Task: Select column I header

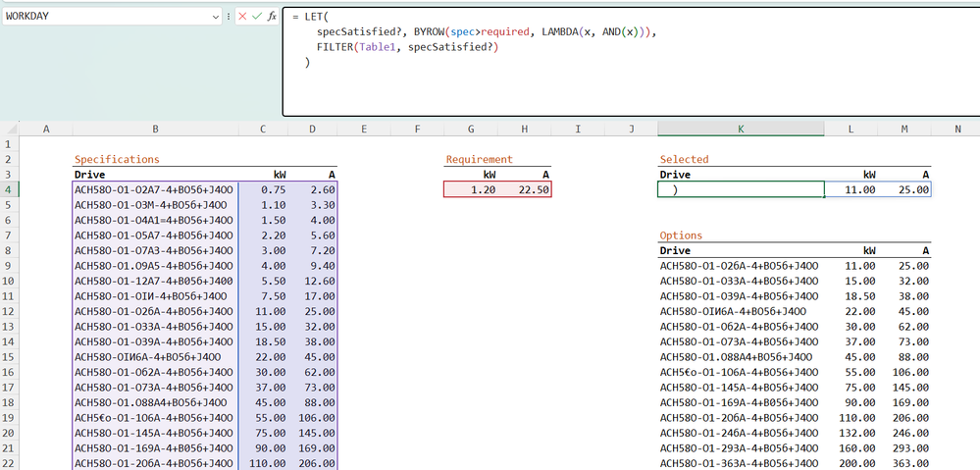Action: [x=578, y=130]
